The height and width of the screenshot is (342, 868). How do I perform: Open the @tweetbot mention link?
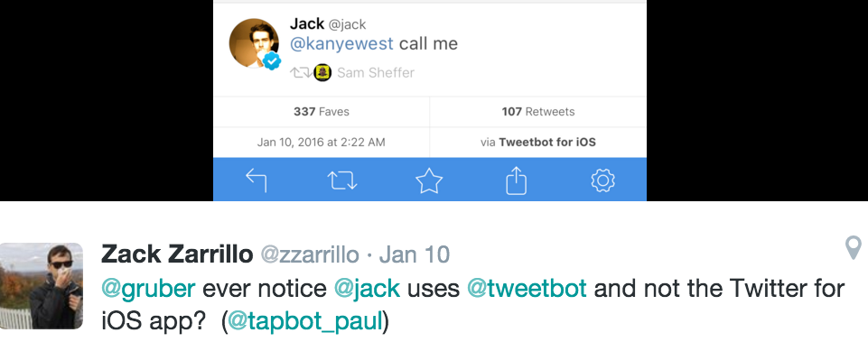[527, 289]
